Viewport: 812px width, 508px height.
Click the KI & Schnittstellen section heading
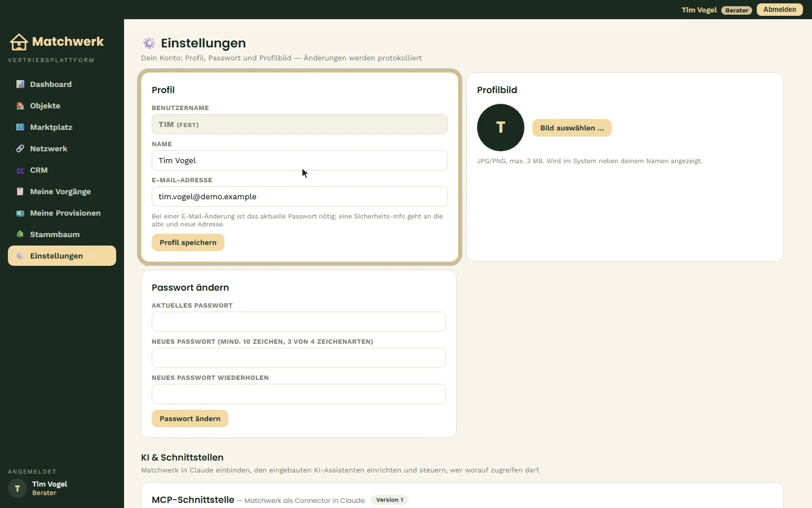(x=182, y=457)
